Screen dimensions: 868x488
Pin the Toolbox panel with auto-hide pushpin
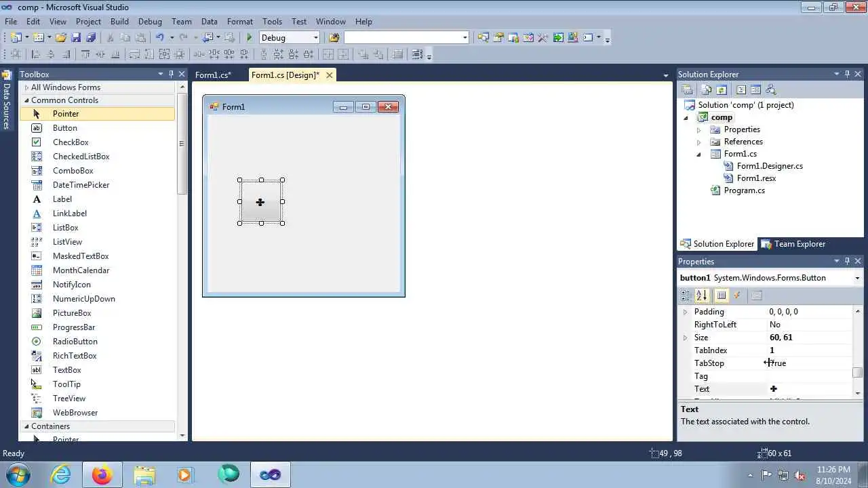pos(171,74)
